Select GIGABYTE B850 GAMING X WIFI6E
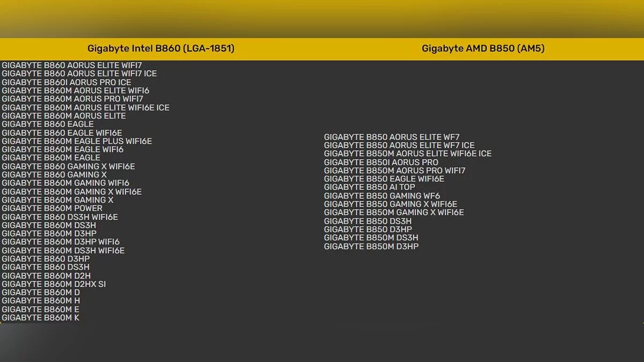Viewport: 644px width, 362px height. tap(391, 204)
